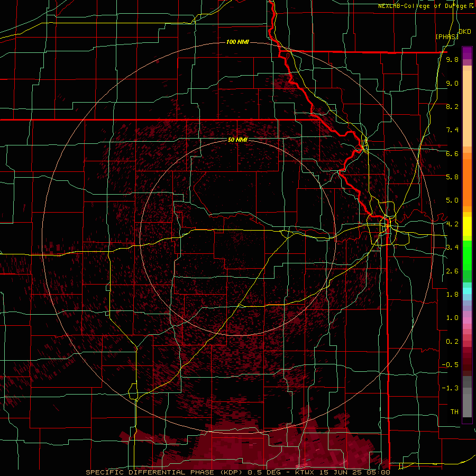Pick the purple segment at the top of the color bar
The width and height of the screenshot is (476, 476).
467,53
